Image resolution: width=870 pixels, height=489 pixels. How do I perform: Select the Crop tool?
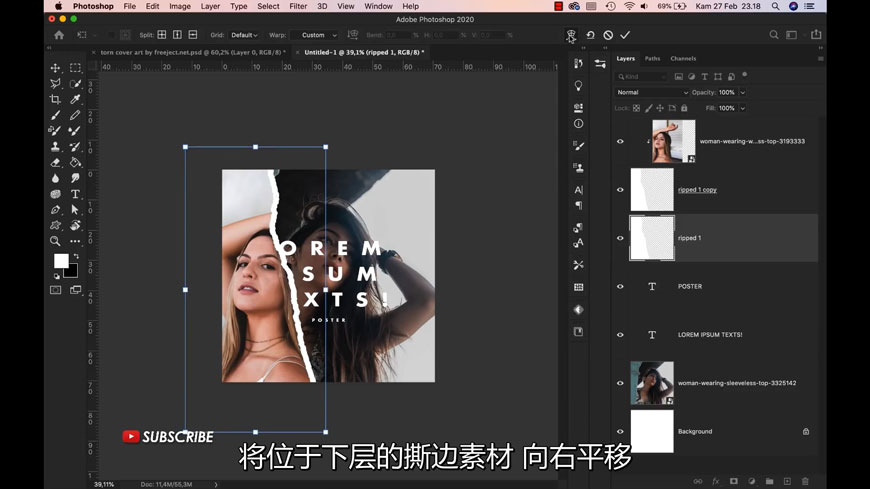click(x=55, y=99)
